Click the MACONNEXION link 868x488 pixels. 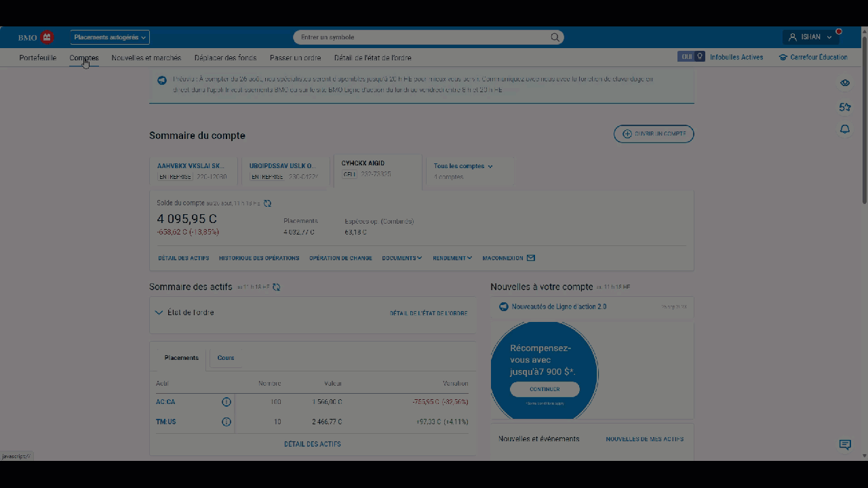click(x=502, y=258)
